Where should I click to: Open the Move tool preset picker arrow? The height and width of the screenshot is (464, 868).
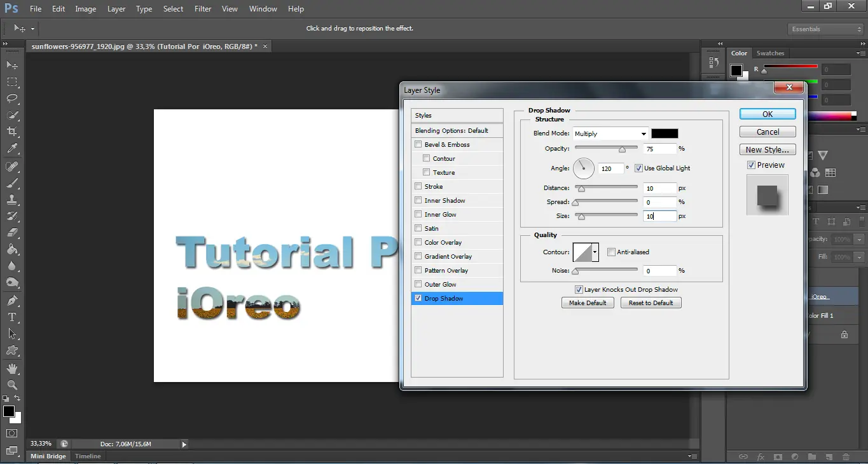(x=32, y=29)
